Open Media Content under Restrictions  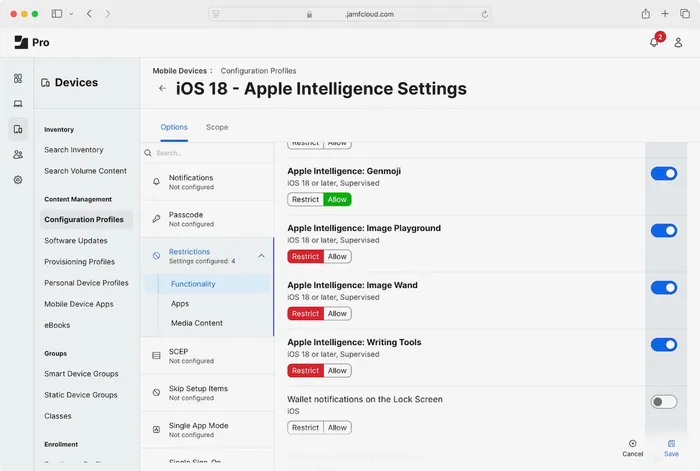coord(196,323)
